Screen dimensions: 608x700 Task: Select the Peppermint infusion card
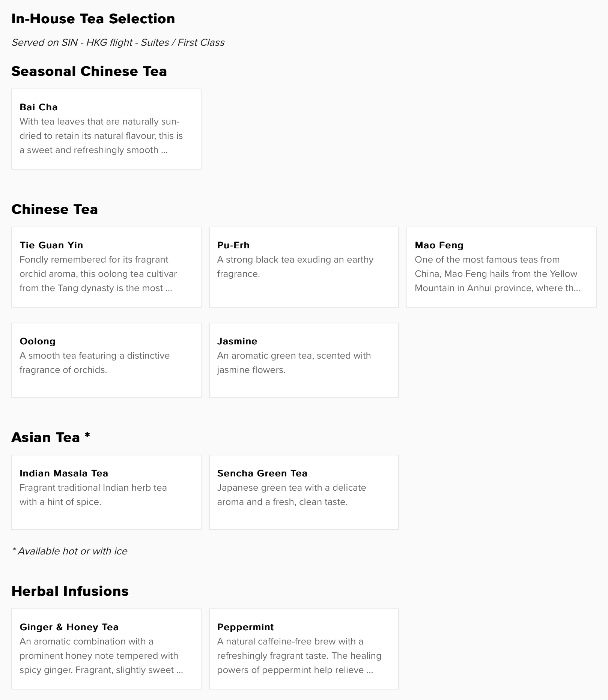[304, 649]
